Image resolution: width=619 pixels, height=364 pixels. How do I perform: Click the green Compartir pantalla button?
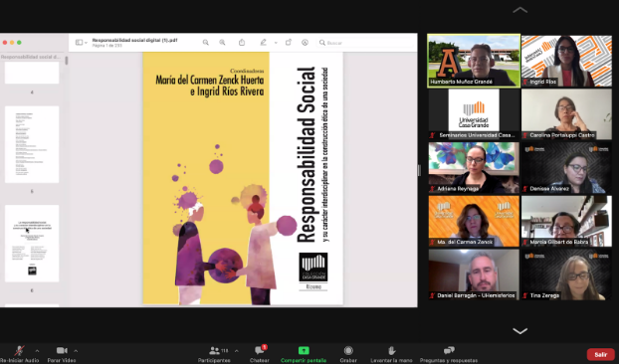pos(304,354)
